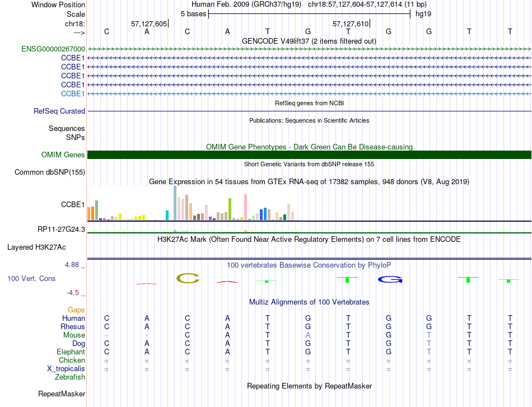This screenshot has height=407, width=532.
Task: Click the 57,127,610 coordinate marker
Action: point(351,24)
